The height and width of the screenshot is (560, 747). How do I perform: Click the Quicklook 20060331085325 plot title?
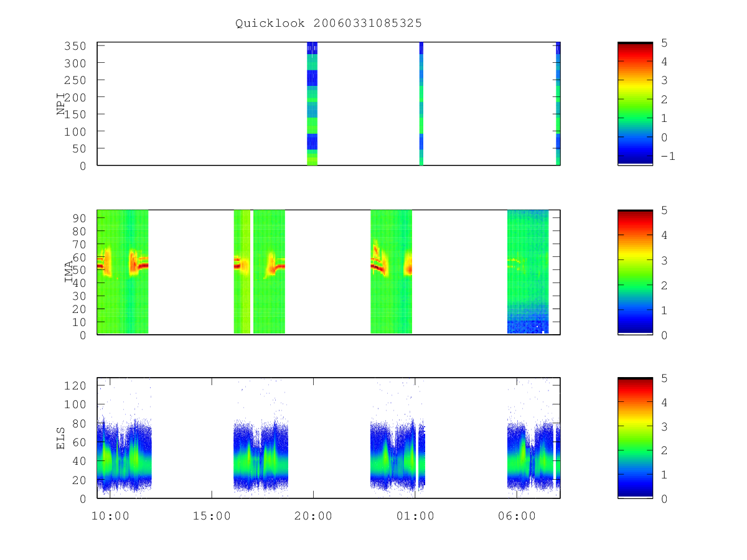329,23
